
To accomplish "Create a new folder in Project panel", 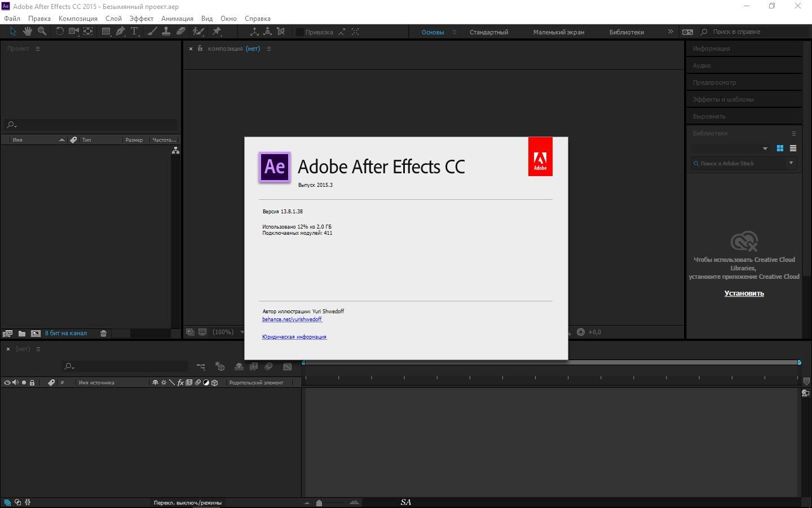I will [x=22, y=334].
